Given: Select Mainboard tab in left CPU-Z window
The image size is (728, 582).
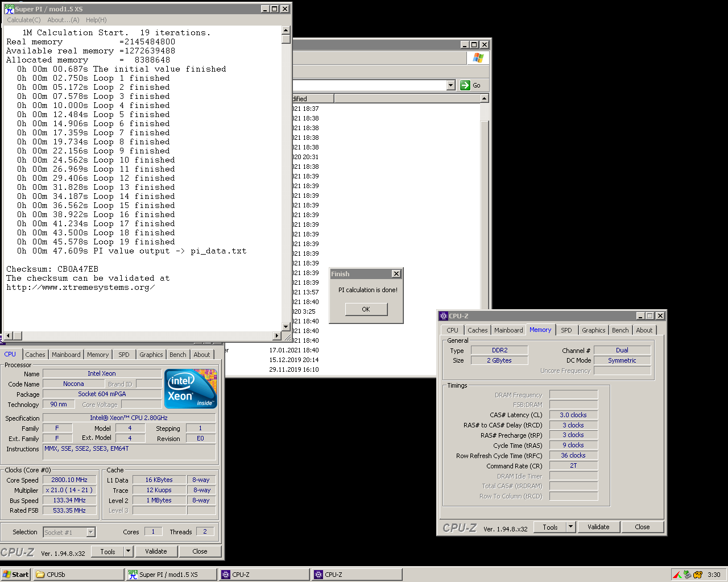Looking at the screenshot, I should [x=66, y=355].
